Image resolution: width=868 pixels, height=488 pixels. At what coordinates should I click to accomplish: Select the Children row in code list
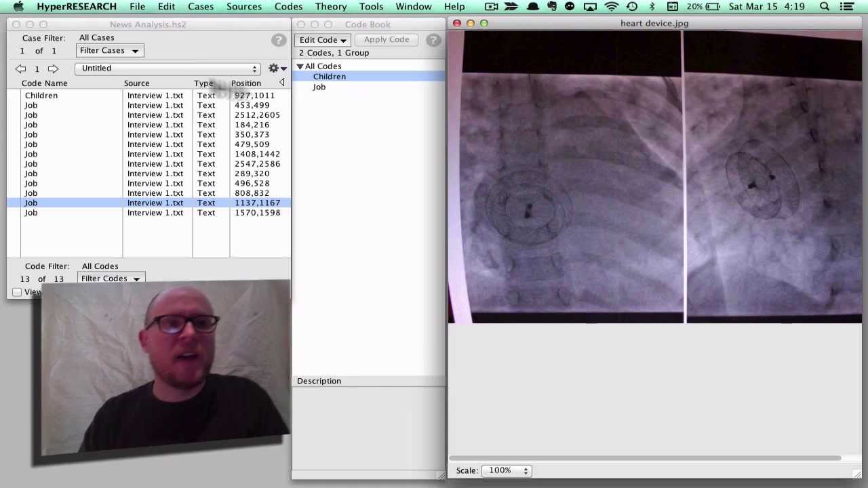coord(149,96)
